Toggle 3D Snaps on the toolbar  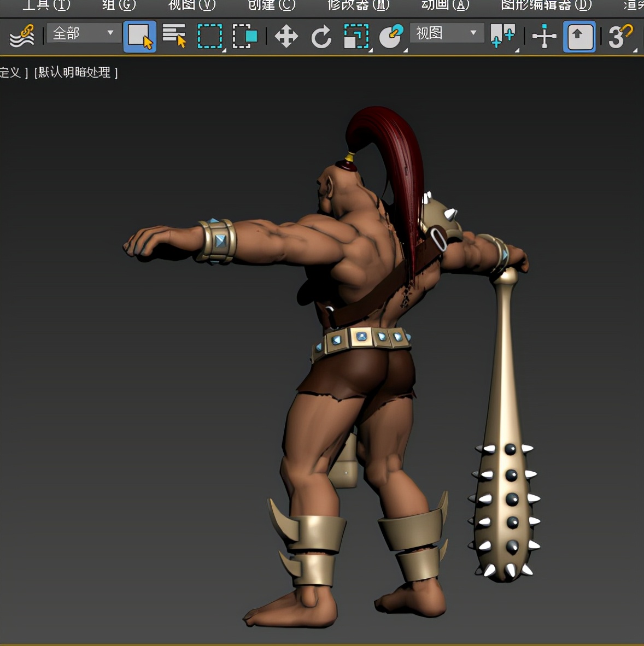[619, 37]
